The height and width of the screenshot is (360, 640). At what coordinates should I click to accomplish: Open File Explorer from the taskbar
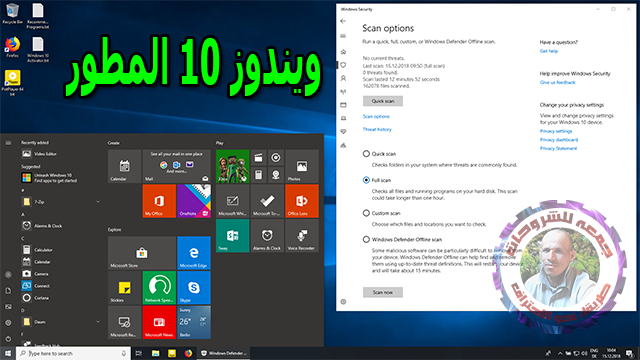[x=156, y=353]
